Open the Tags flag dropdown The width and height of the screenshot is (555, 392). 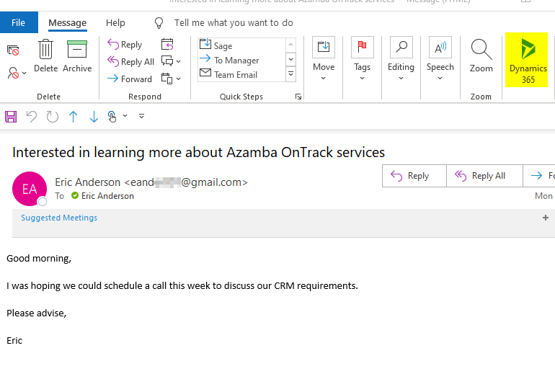tap(362, 59)
